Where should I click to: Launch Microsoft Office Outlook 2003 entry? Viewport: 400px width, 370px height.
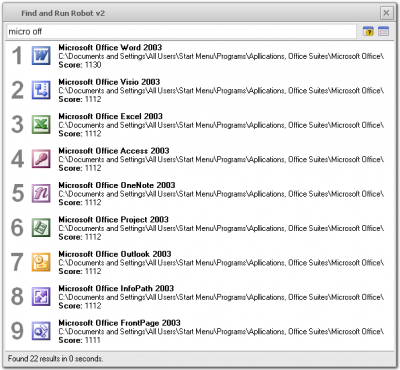coord(200,262)
